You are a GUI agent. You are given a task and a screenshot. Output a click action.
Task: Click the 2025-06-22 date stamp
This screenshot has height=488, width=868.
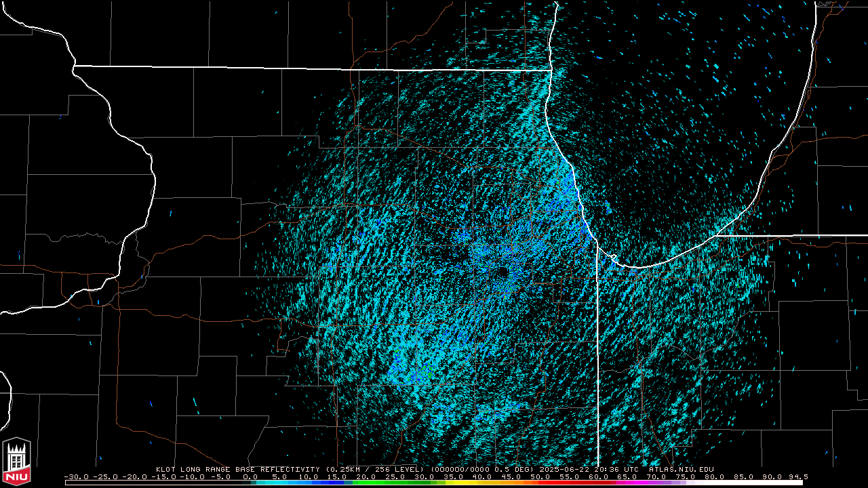click(x=564, y=469)
